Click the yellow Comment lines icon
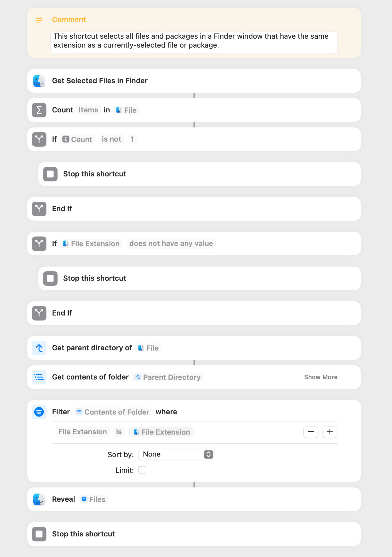Viewport: 392px width, 557px height. click(x=39, y=19)
